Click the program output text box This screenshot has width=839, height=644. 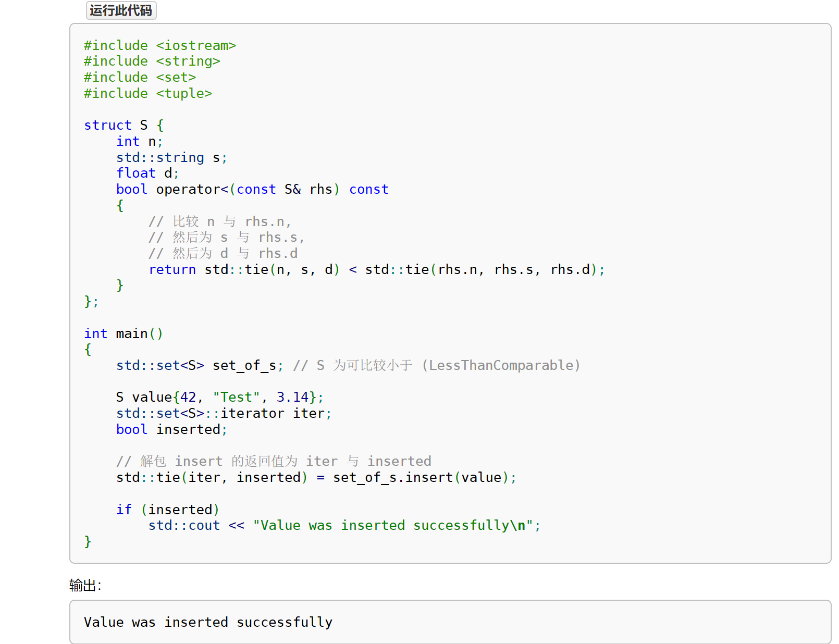[450, 622]
